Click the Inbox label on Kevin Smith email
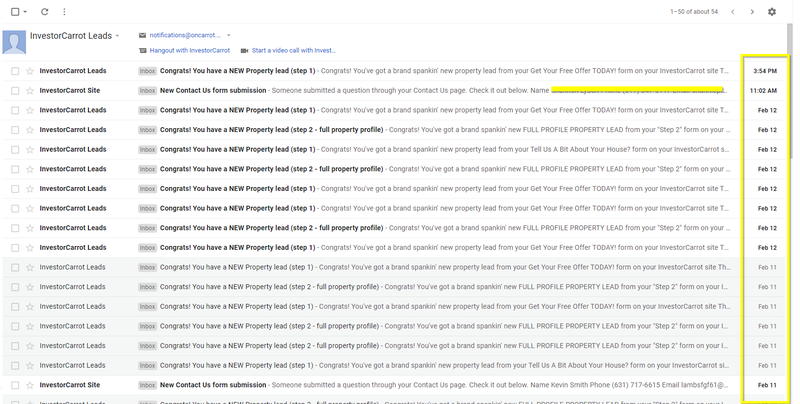Screen dimensions: 800x404 pyautogui.click(x=147, y=385)
